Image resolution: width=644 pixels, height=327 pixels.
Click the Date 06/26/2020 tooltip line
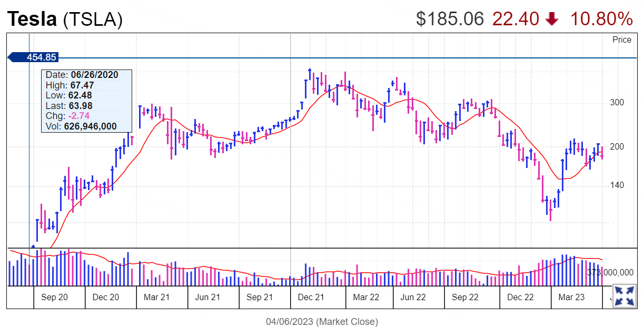coord(82,75)
